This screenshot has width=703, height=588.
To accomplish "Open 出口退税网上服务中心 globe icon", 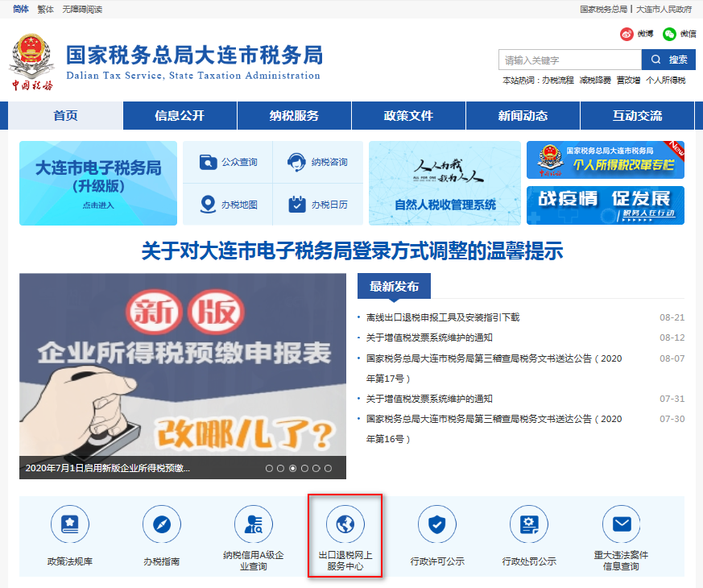I will point(345,524).
